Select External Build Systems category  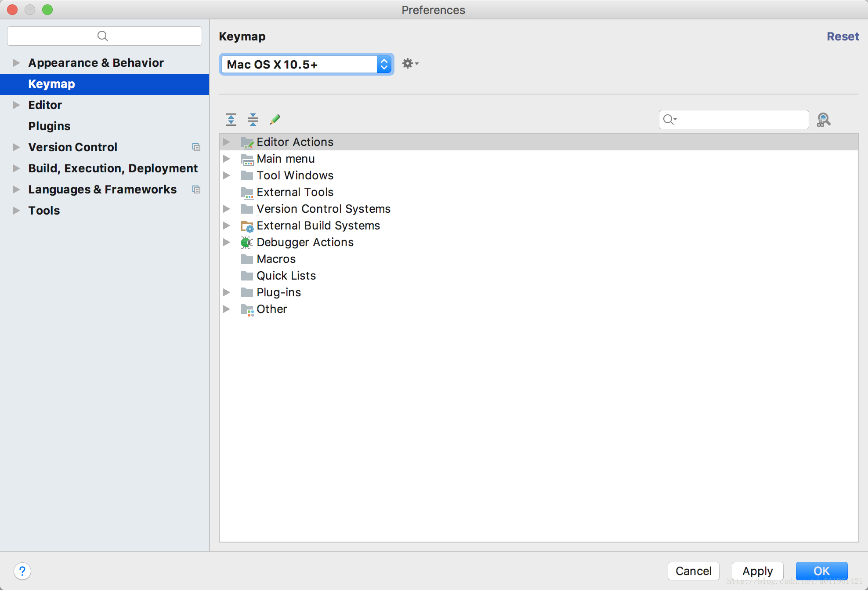coord(318,225)
